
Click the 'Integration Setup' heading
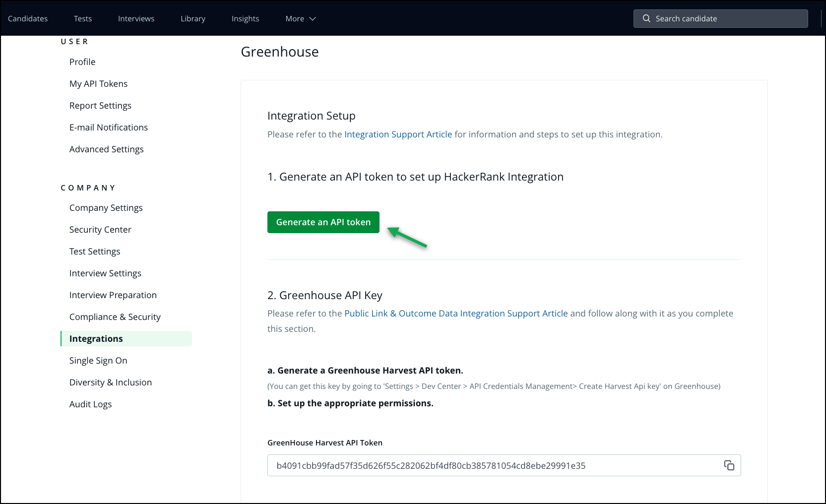(x=312, y=116)
